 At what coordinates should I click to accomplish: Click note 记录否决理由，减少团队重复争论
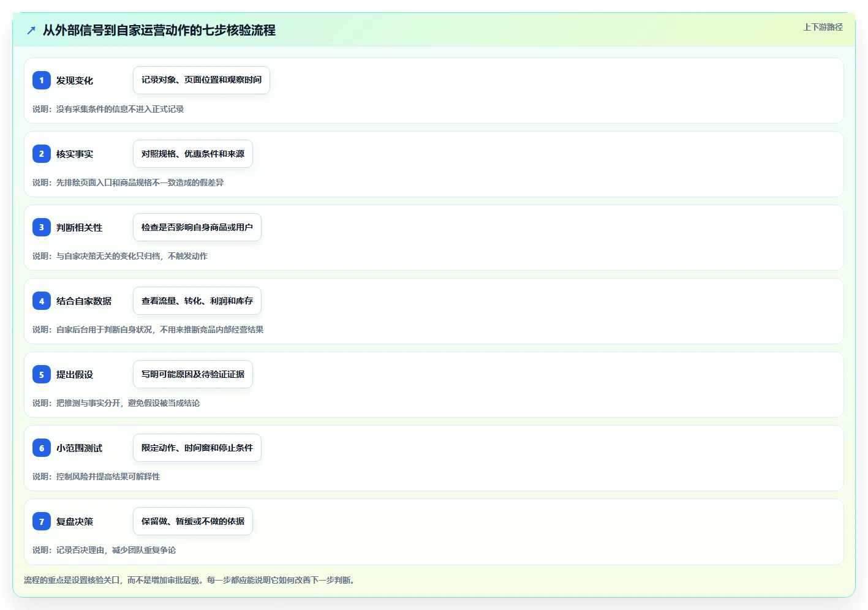point(116,550)
